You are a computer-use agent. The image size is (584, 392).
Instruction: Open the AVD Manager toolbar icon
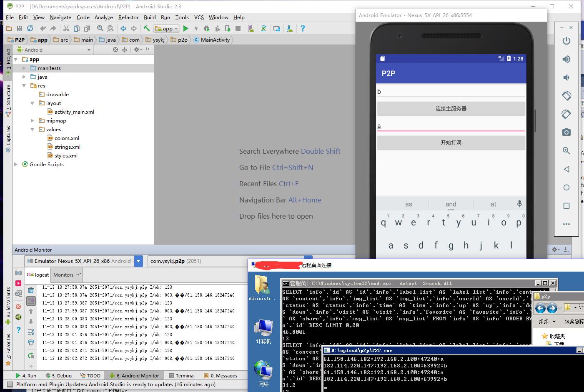coord(251,28)
